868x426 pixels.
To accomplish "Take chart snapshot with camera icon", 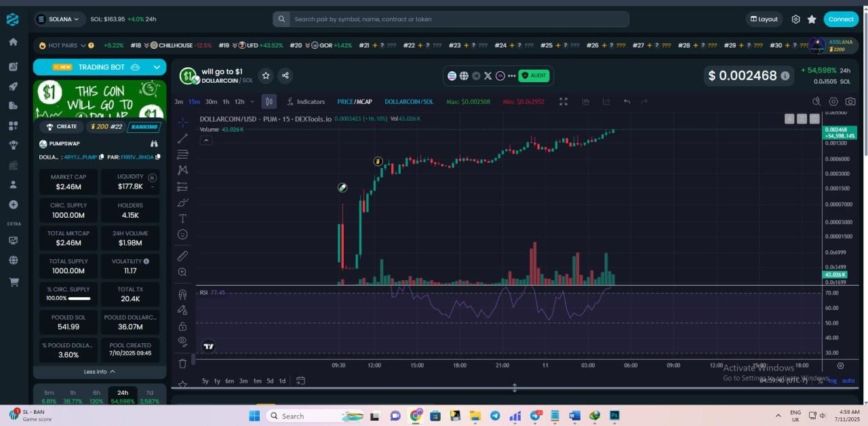I will [850, 102].
